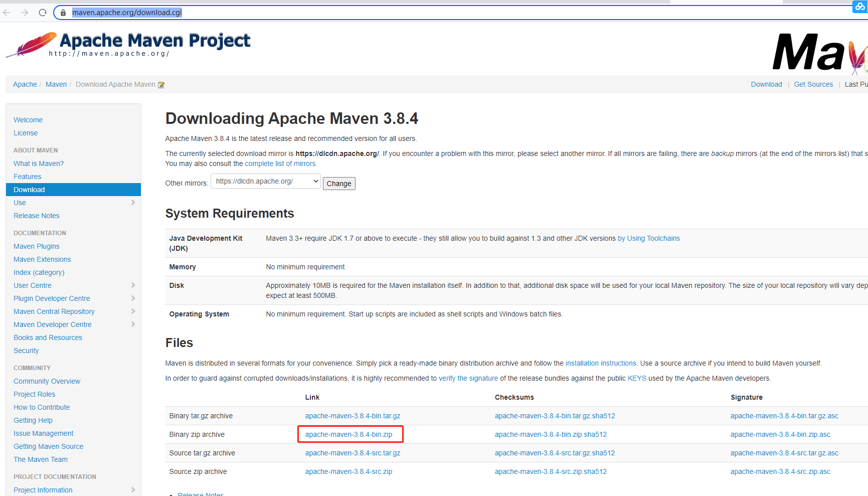This screenshot has width=868, height=496.
Task: Open the installation instructions link
Action: coord(601,363)
